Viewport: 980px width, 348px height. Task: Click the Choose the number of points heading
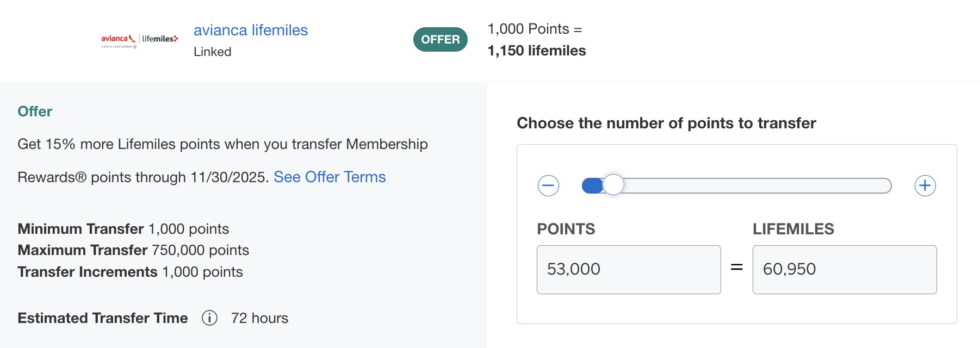click(x=666, y=123)
